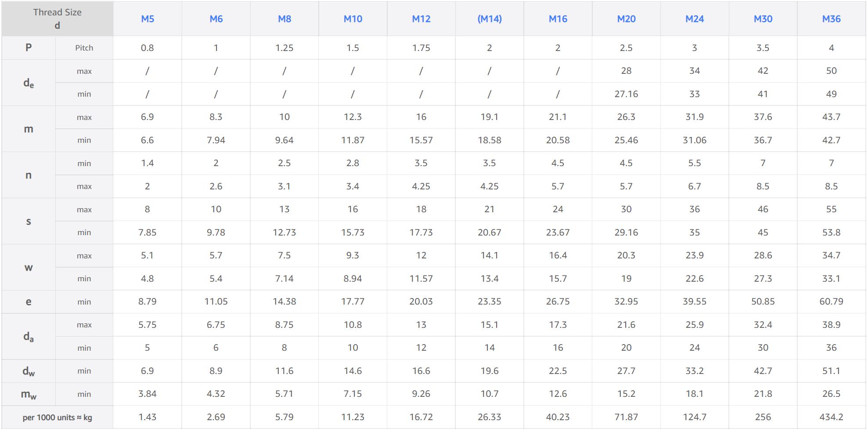Open the M12 thread size link

pyautogui.click(x=421, y=19)
